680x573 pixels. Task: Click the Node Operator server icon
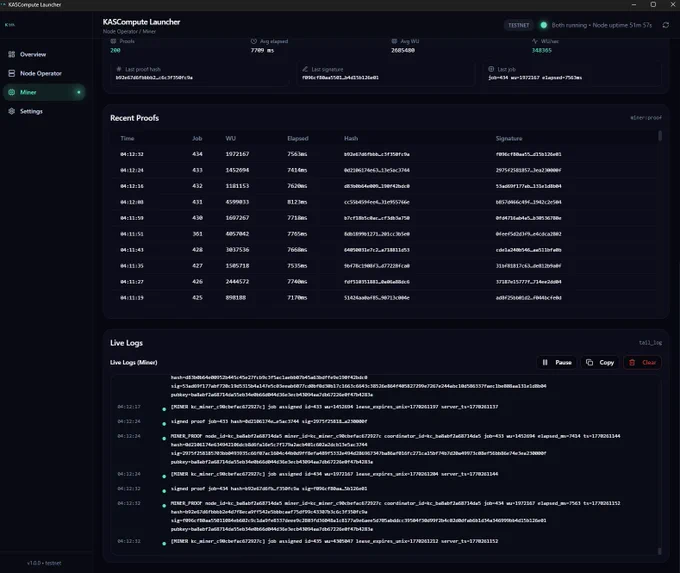click(x=12, y=73)
